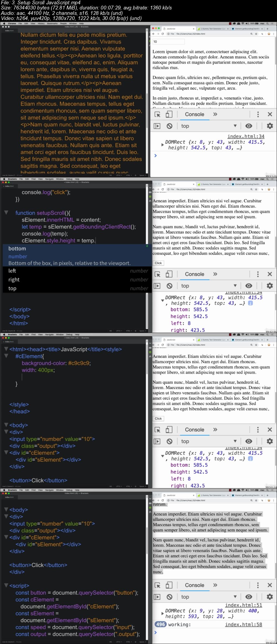Toggle the device toolbar icon in the 496 working frame
This screenshot has width=277, height=644.
[169, 585]
